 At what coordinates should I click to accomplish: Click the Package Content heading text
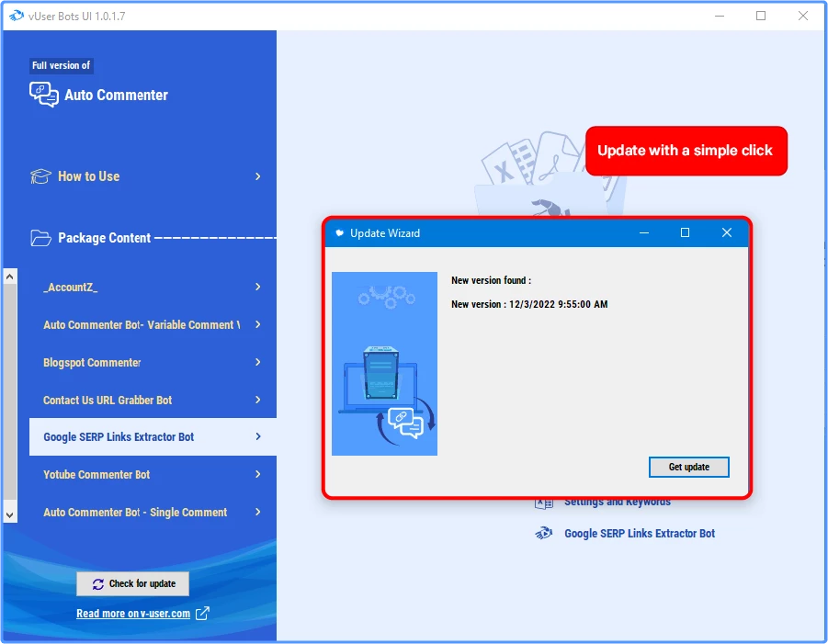point(104,238)
